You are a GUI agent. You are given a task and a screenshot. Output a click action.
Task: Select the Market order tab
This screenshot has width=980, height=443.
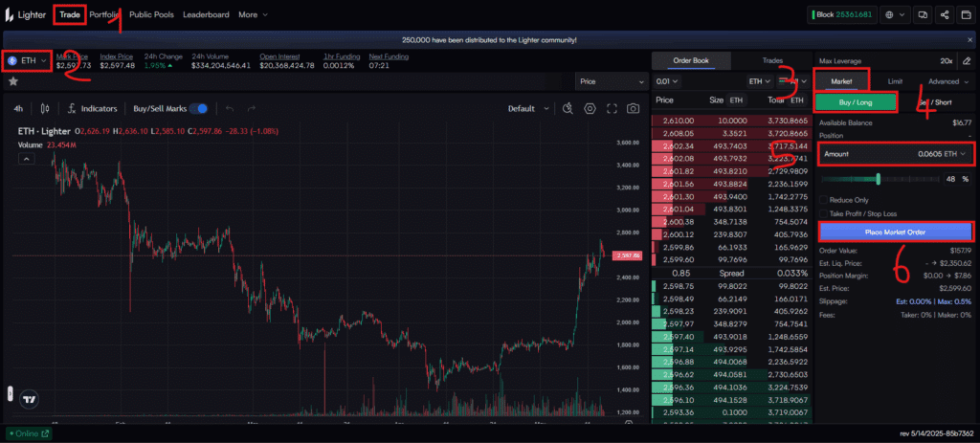[841, 81]
